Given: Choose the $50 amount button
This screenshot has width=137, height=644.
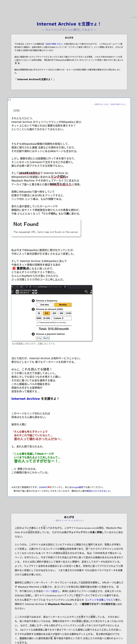Looking at the screenshot, I should tap(61, 313).
